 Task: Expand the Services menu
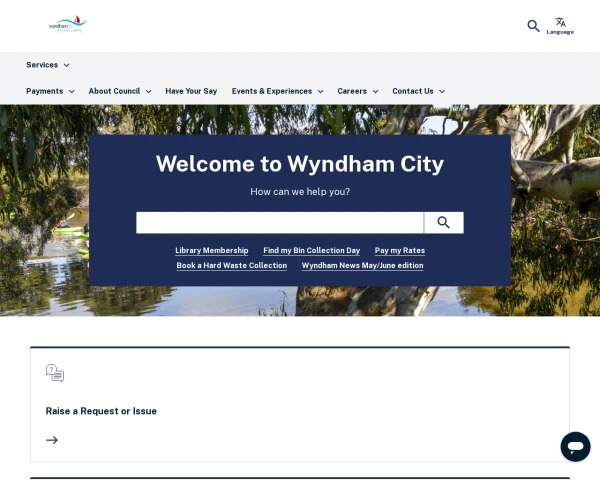coord(48,65)
